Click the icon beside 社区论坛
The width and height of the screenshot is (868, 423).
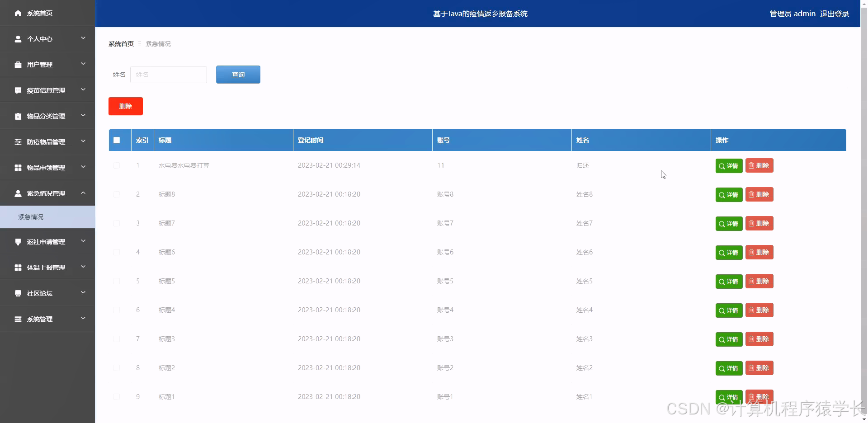18,293
